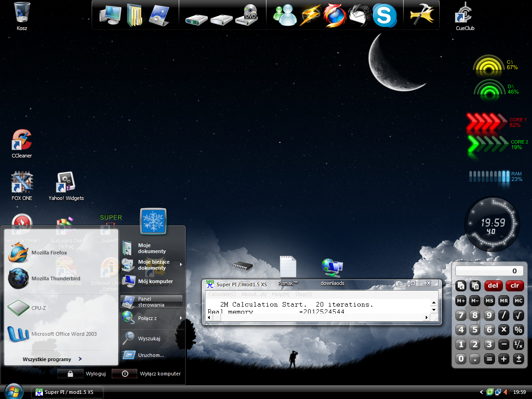Open Help(H) menu in Super PI

(x=281, y=294)
